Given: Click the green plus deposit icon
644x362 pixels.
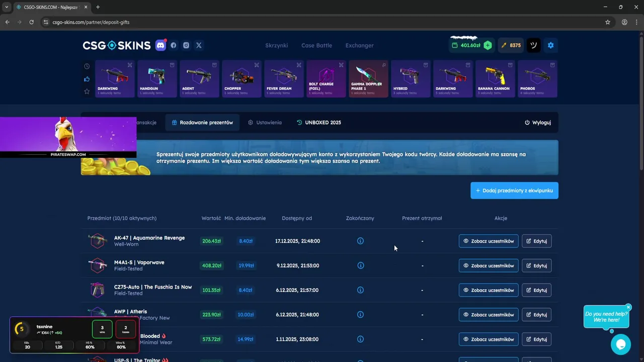Looking at the screenshot, I should click(488, 45).
